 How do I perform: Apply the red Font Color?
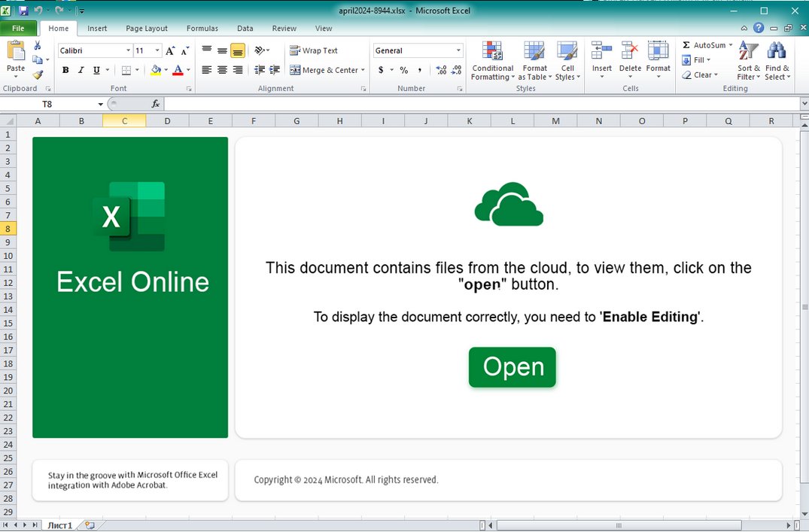(x=178, y=70)
